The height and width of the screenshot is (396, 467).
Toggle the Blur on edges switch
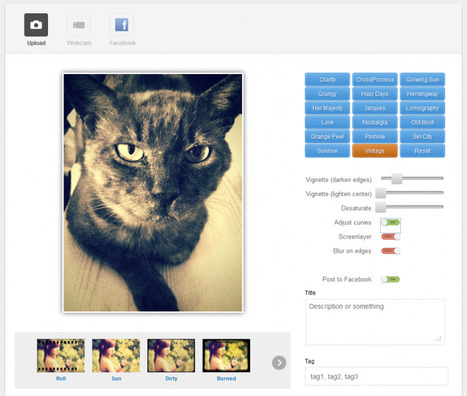[x=390, y=251]
